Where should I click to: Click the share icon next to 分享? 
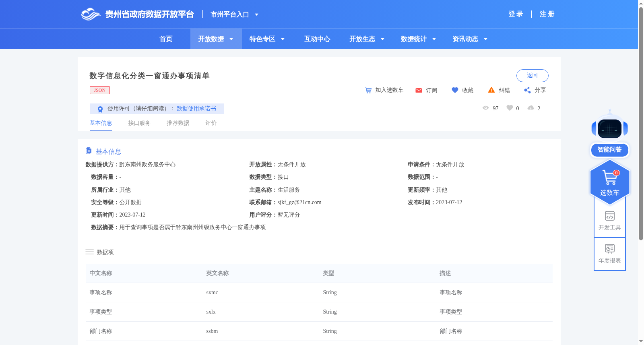tap(527, 90)
